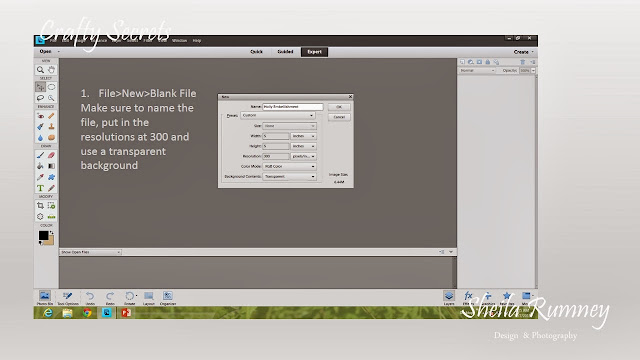Toggle the Tool Options panel

tap(68, 298)
